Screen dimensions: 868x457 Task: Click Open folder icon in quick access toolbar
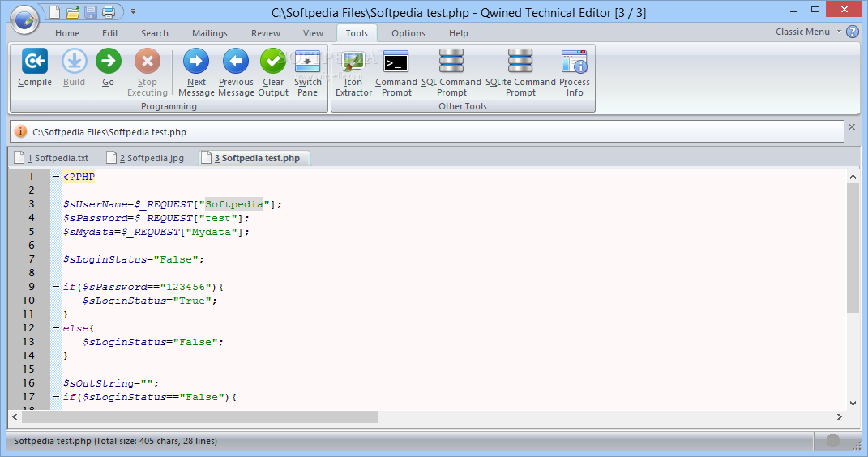click(72, 11)
